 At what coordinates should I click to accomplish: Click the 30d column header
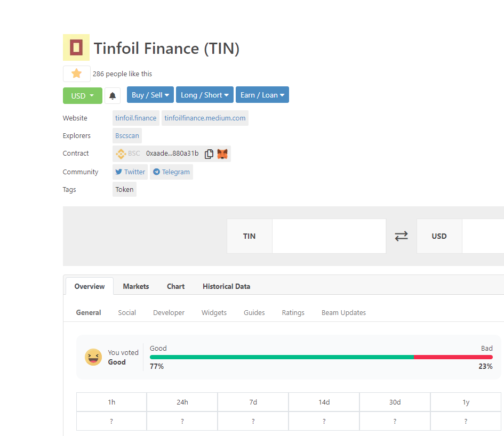click(395, 402)
